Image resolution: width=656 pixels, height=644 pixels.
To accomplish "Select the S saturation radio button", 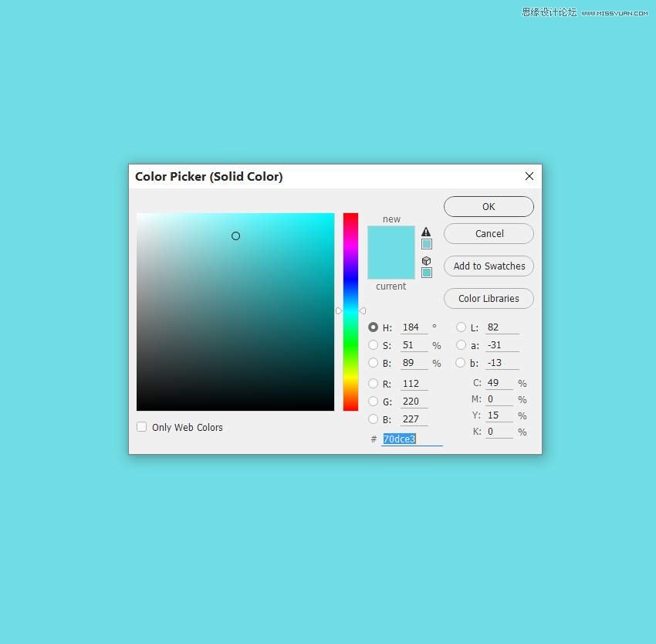I will 374,345.
